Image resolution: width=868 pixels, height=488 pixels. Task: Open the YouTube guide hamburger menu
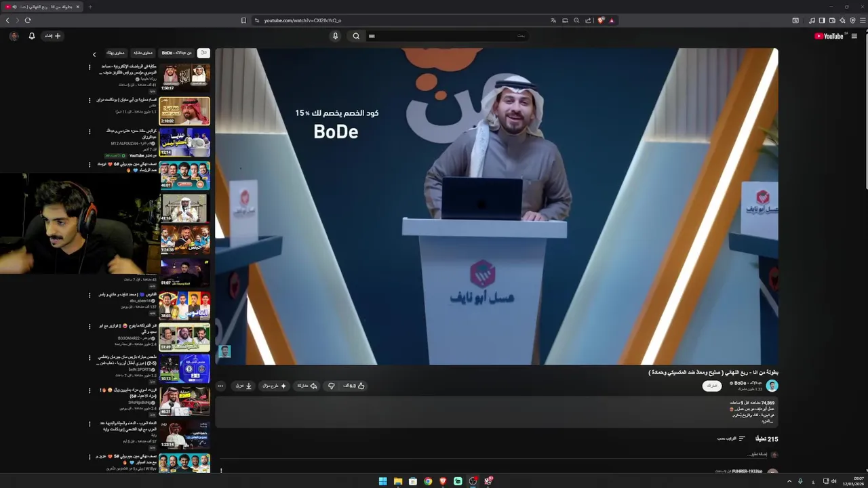point(854,37)
